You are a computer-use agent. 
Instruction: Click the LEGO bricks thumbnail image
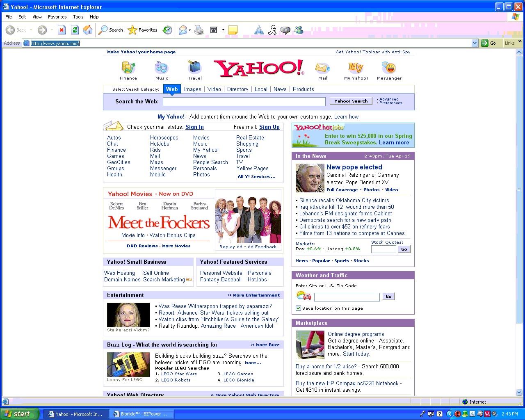(128, 364)
